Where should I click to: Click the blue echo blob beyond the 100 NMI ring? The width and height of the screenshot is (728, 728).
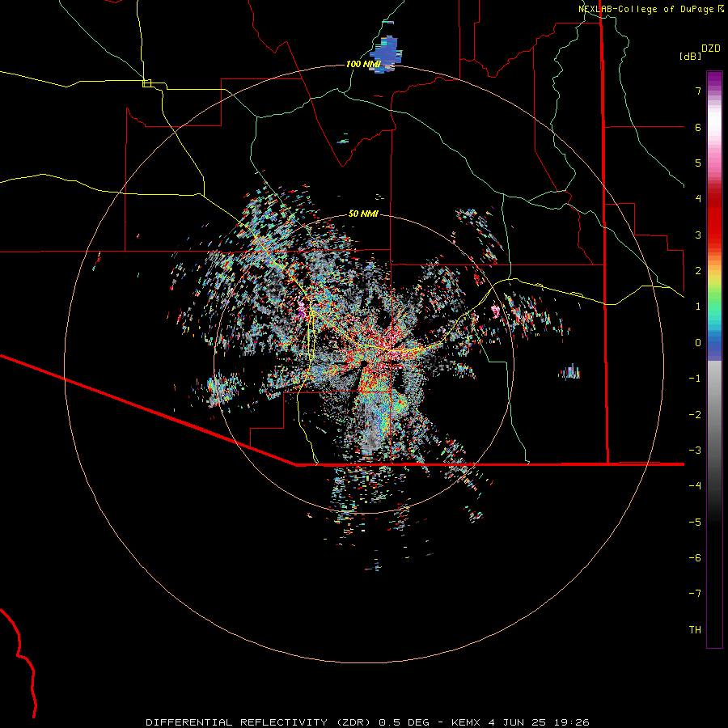pos(387,53)
